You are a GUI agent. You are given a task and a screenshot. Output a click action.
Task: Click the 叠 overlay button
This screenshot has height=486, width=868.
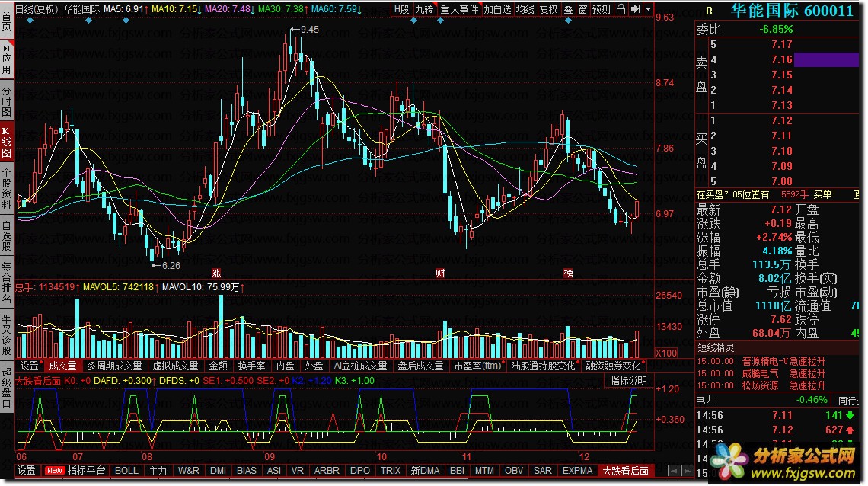(568, 9)
